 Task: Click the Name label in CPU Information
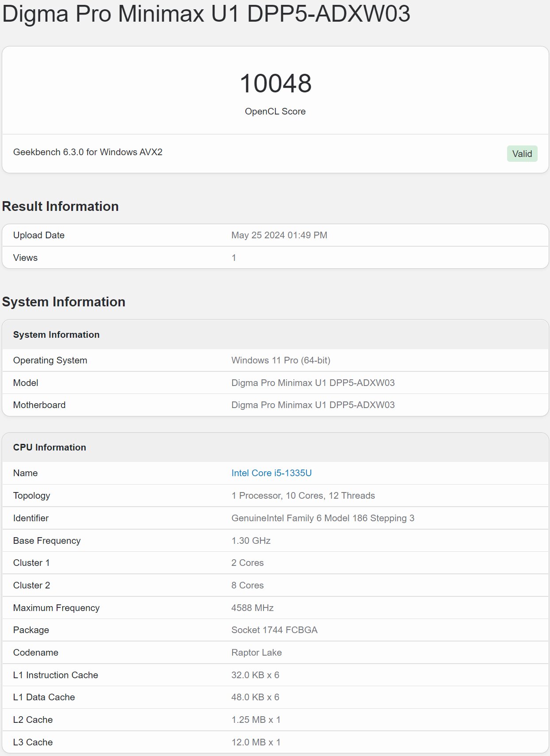pos(25,473)
